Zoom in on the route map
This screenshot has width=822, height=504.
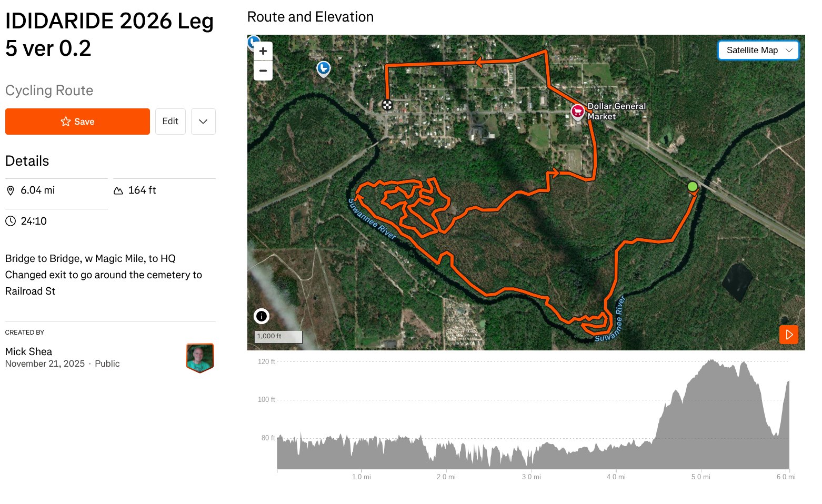(263, 51)
